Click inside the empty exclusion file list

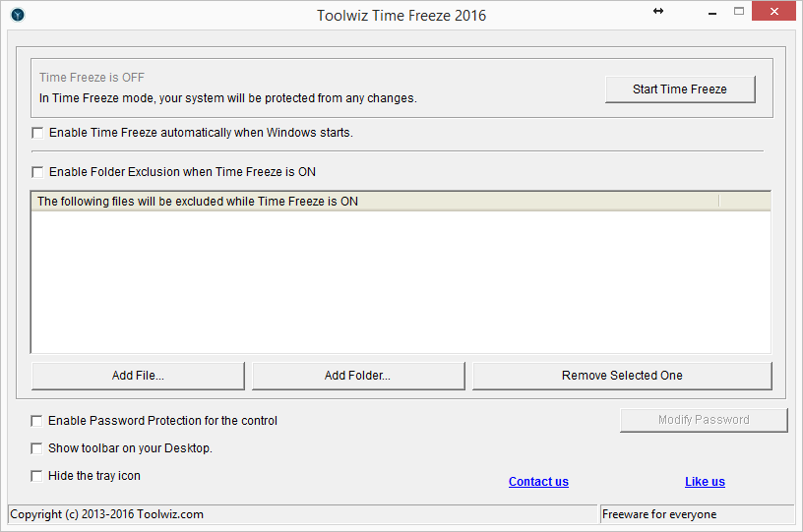(x=401, y=281)
